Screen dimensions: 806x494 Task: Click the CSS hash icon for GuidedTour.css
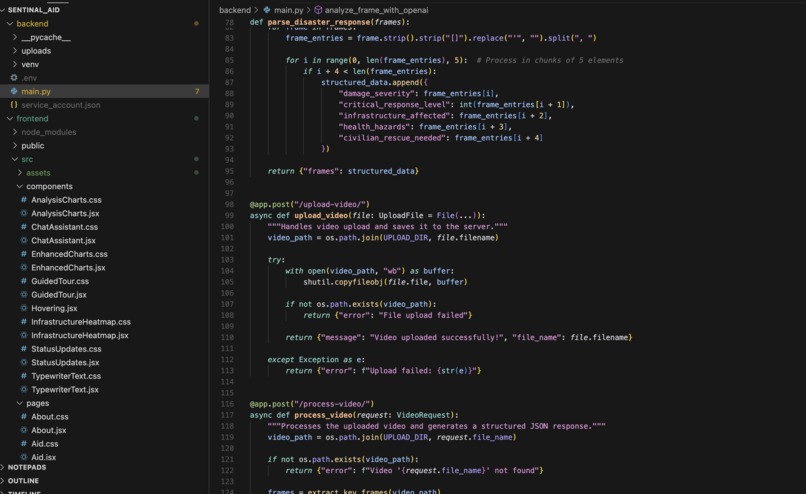pyautogui.click(x=24, y=281)
